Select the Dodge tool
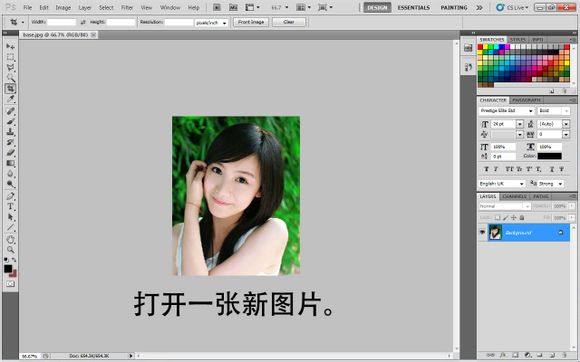Viewport: 580px width, 362px height. [x=10, y=184]
